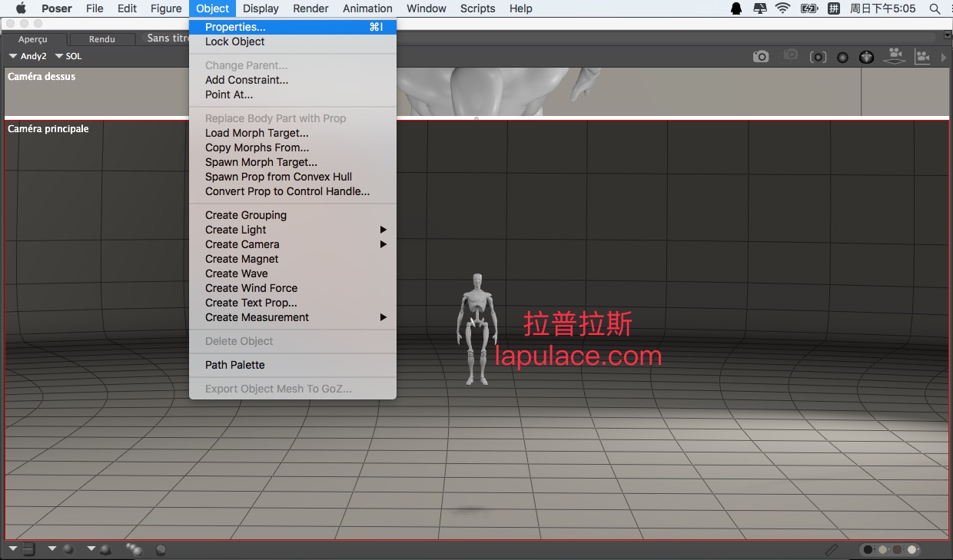Expand the Create Camera submenu
This screenshot has width=953, height=560.
pyautogui.click(x=293, y=244)
